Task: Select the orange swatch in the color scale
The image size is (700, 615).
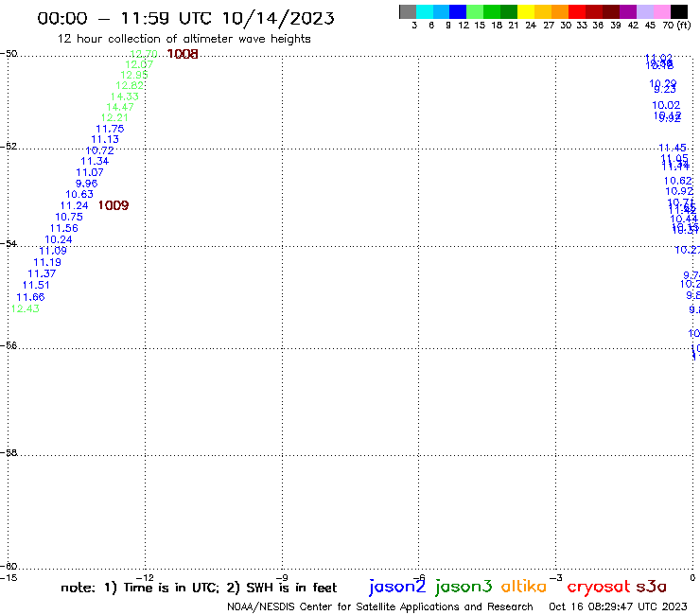Action: click(560, 11)
